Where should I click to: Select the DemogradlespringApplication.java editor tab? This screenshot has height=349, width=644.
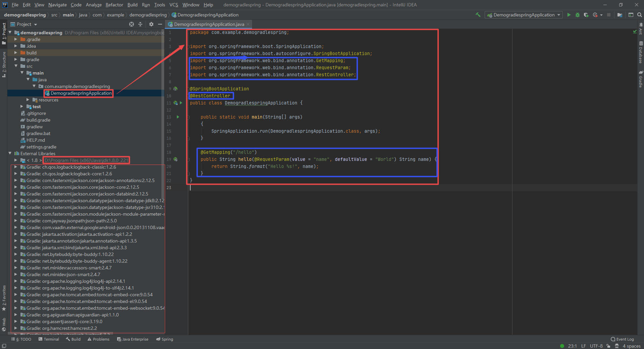coord(209,24)
